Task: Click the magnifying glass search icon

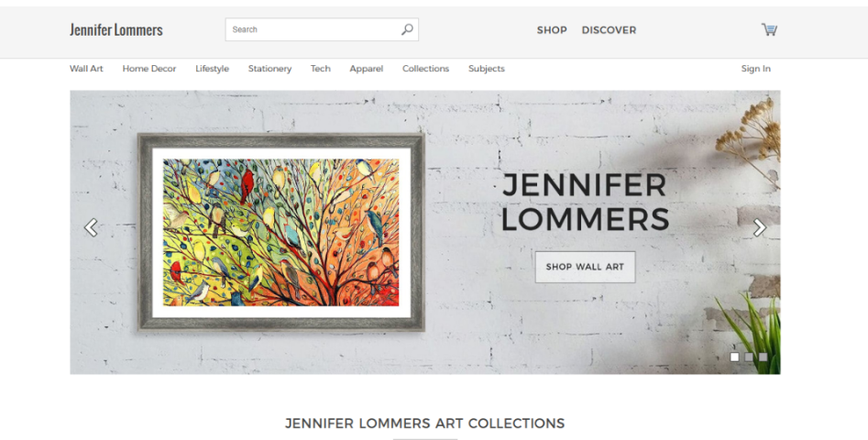Action: (x=407, y=29)
